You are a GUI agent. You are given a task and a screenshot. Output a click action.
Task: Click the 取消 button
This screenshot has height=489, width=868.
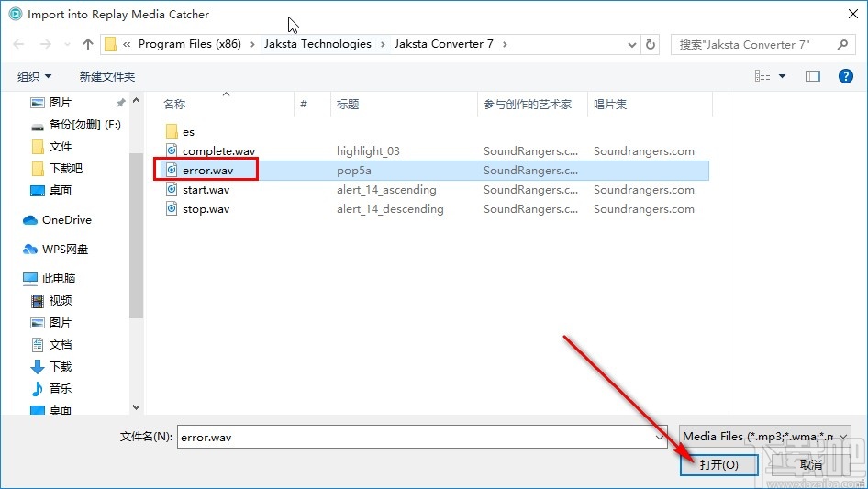coord(810,464)
